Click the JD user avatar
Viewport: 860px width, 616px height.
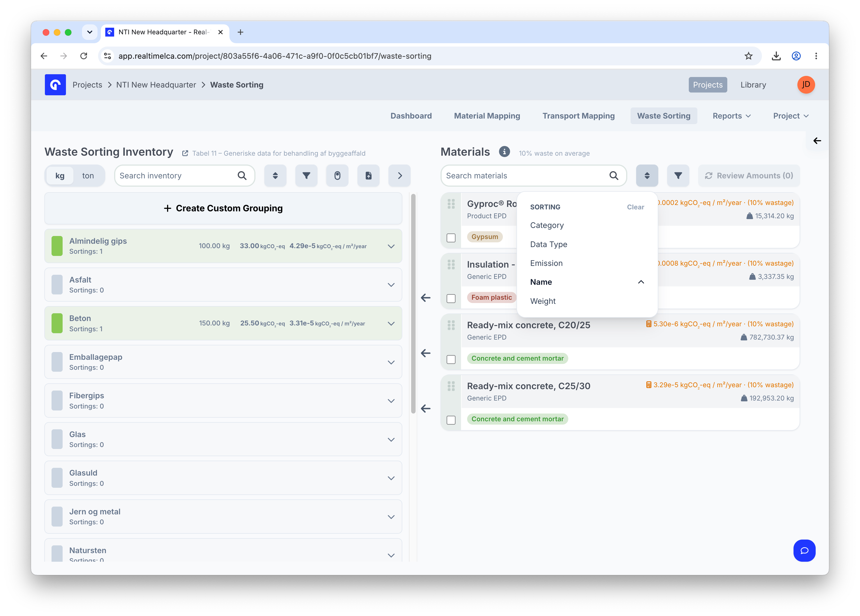coord(806,84)
